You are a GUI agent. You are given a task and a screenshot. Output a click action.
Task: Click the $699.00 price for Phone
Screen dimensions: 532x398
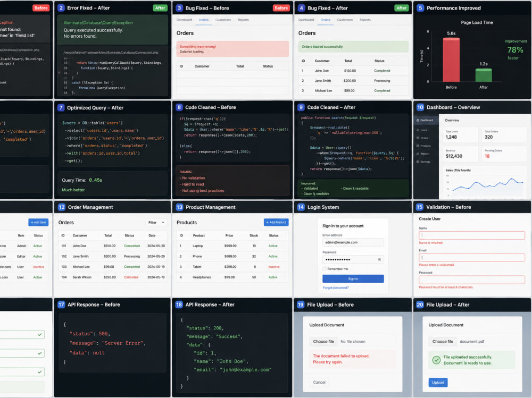click(x=230, y=257)
